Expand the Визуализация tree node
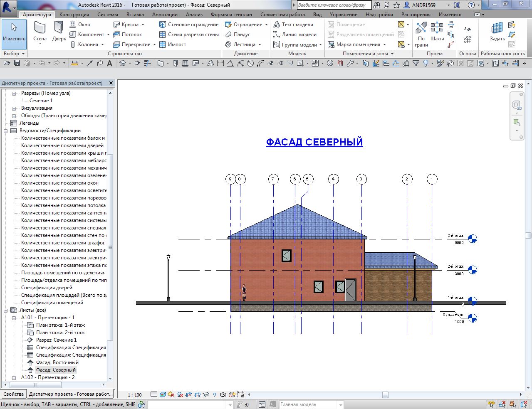The width and height of the screenshot is (532, 409). point(14,108)
